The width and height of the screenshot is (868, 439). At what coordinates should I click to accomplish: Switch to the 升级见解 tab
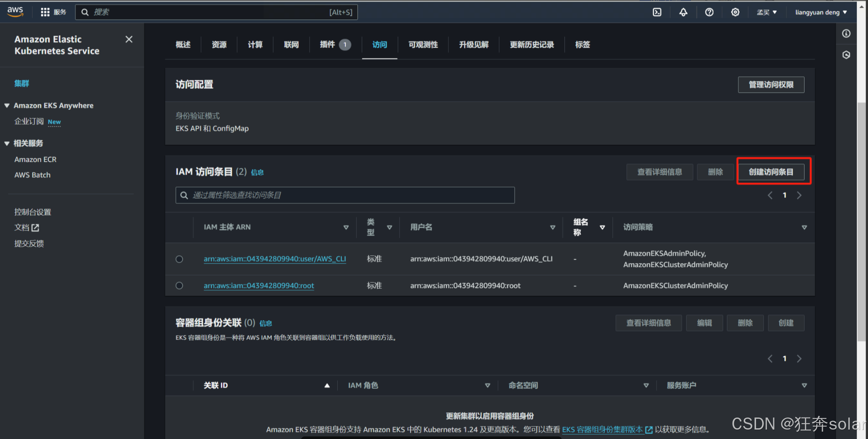click(474, 45)
